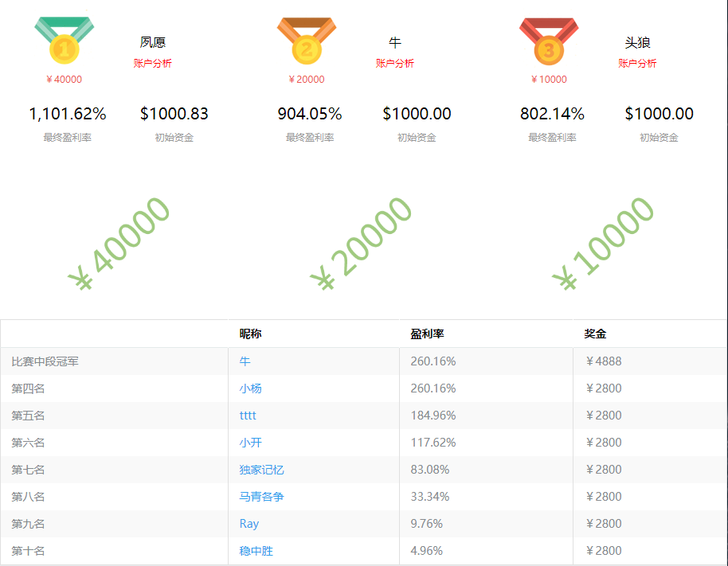728x566 pixels.
Task: Click the red ¥10000 prize under medal three
Action: [x=549, y=80]
